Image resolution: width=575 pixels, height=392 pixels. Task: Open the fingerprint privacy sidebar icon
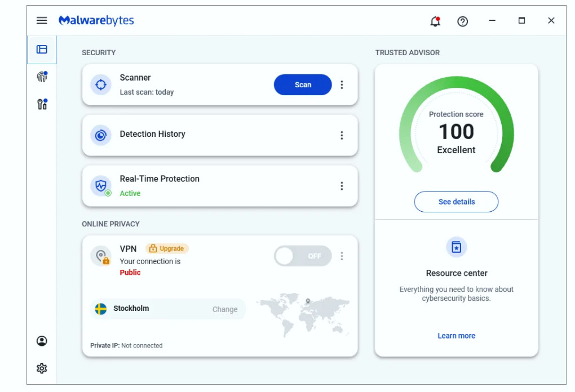tap(42, 77)
